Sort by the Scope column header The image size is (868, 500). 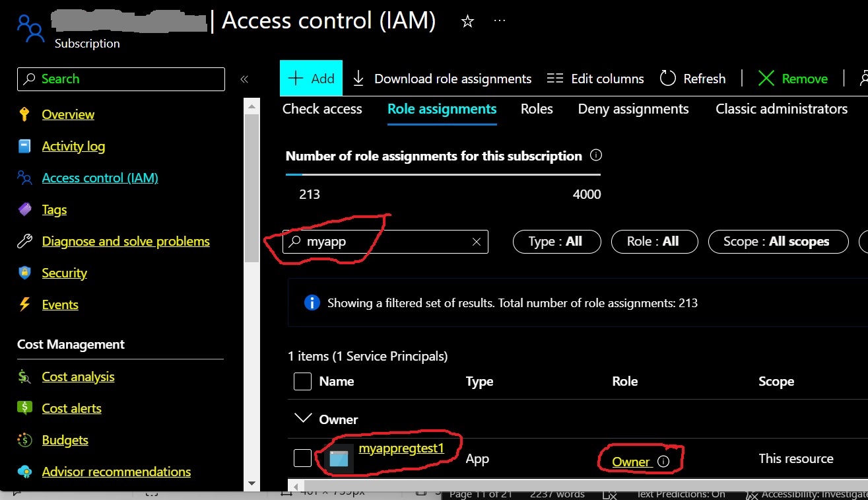(776, 381)
